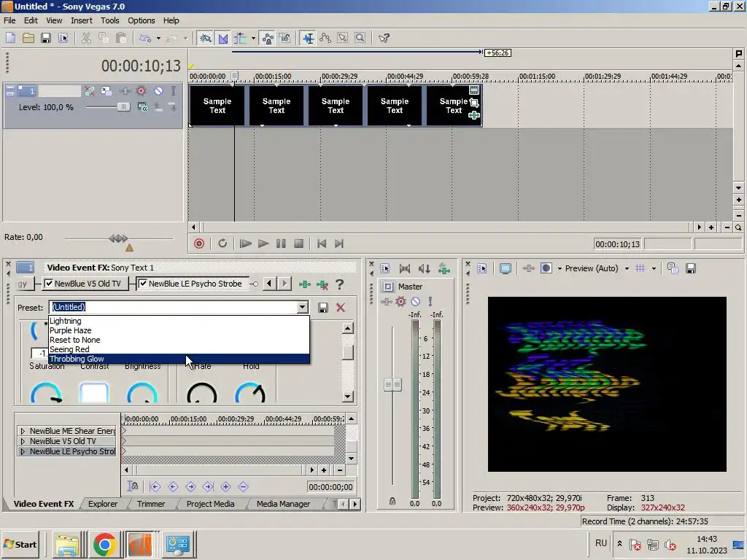The image size is (747, 560).
Task: Open Event Pan/Crop on last Sample Text
Action: [474, 102]
